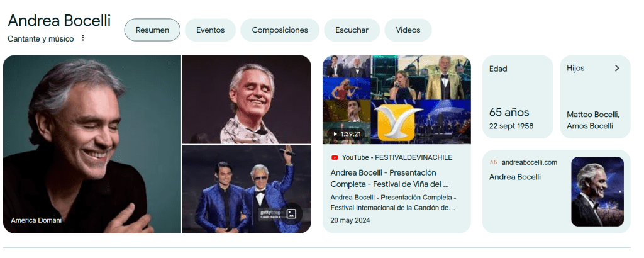Viewport: 644px width, 258px height.
Task: Click the AB favicon next to andreabocelli.com
Action: [x=493, y=162]
